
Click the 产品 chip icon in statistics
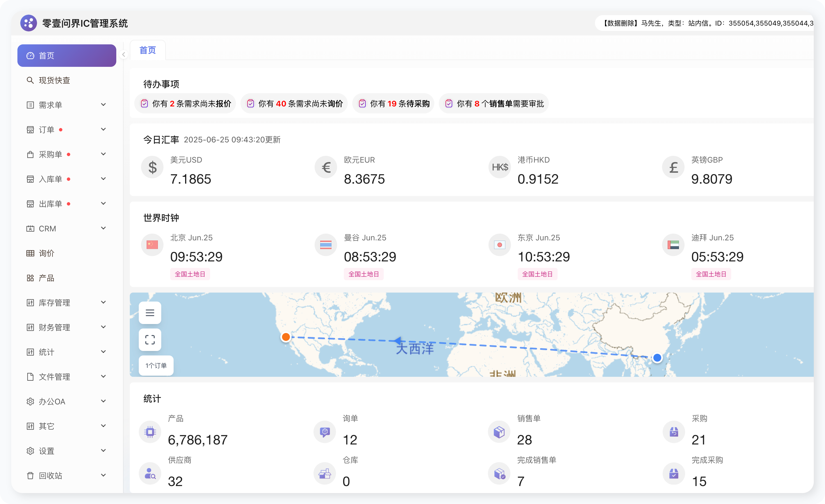tap(150, 432)
